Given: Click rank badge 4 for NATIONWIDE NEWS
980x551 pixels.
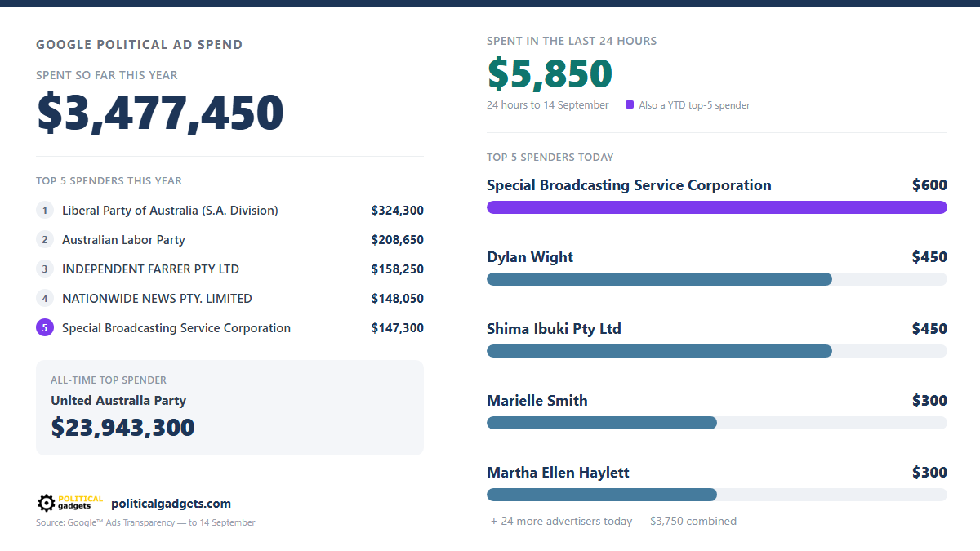Looking at the screenshot, I should pos(45,299).
